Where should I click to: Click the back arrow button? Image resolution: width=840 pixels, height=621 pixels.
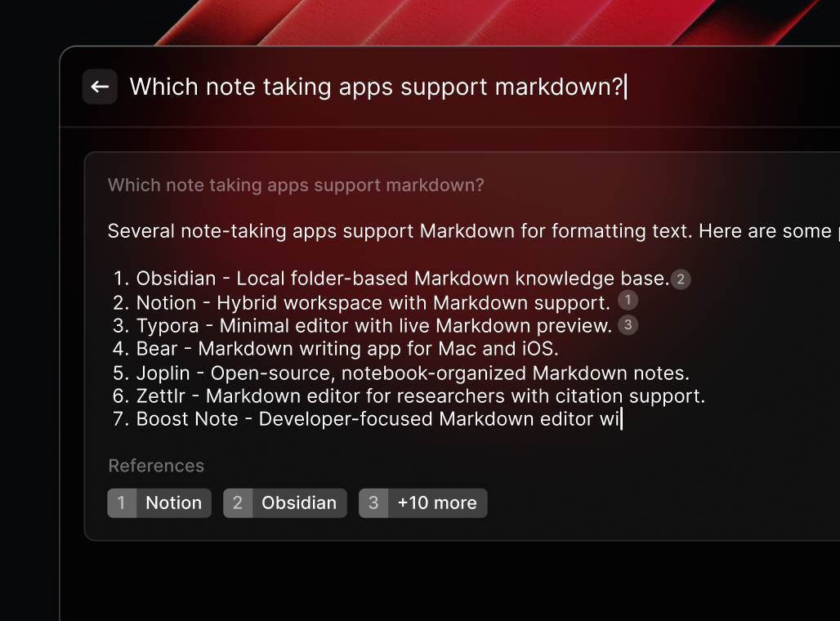100,87
